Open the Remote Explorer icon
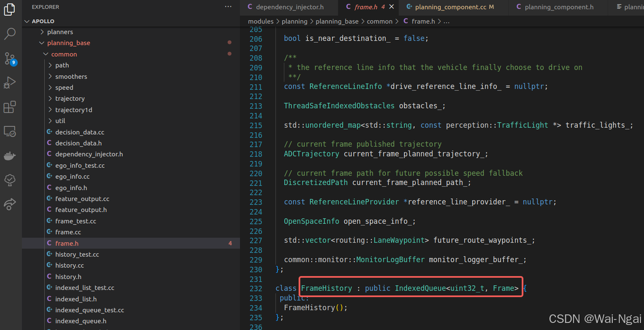The width and height of the screenshot is (644, 330). [10, 131]
